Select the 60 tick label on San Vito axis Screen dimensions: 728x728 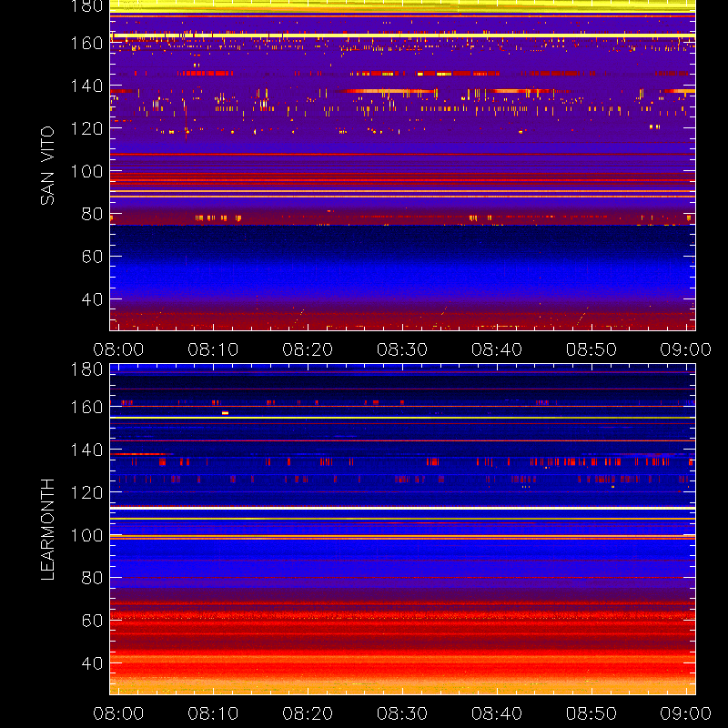point(92,257)
